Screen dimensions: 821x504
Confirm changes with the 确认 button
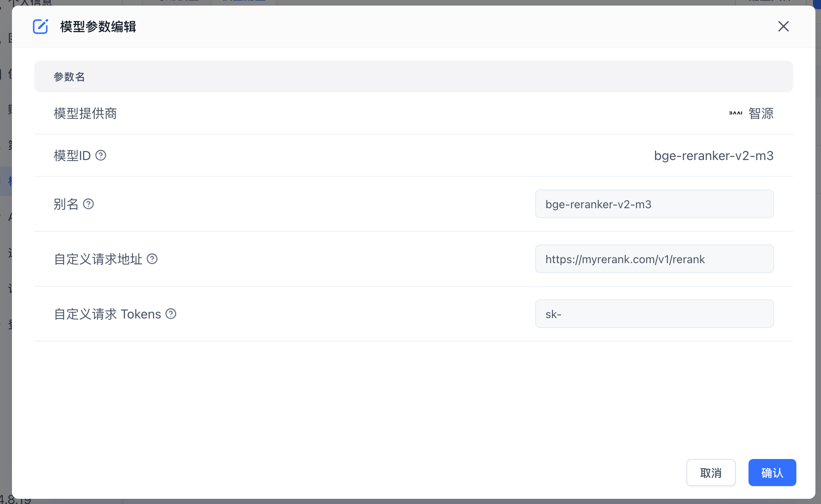pyautogui.click(x=772, y=473)
